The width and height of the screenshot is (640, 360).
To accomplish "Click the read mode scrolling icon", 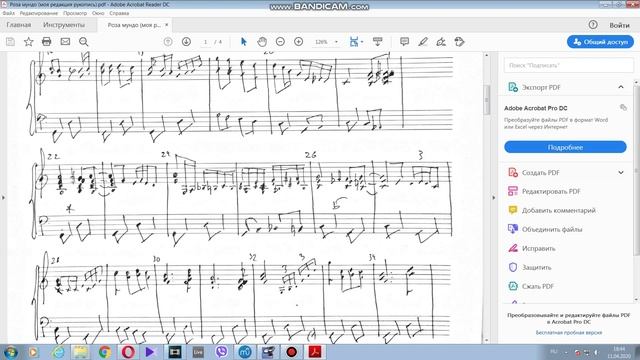I will (x=378, y=42).
